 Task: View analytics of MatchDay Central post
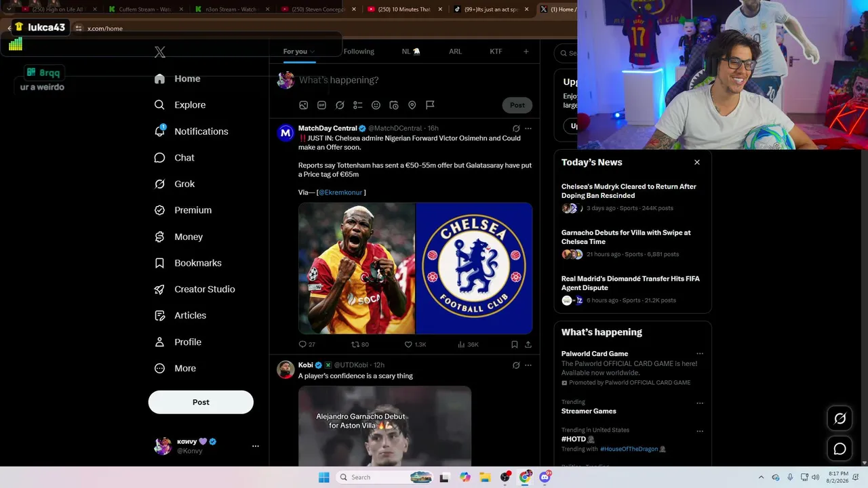(x=469, y=344)
